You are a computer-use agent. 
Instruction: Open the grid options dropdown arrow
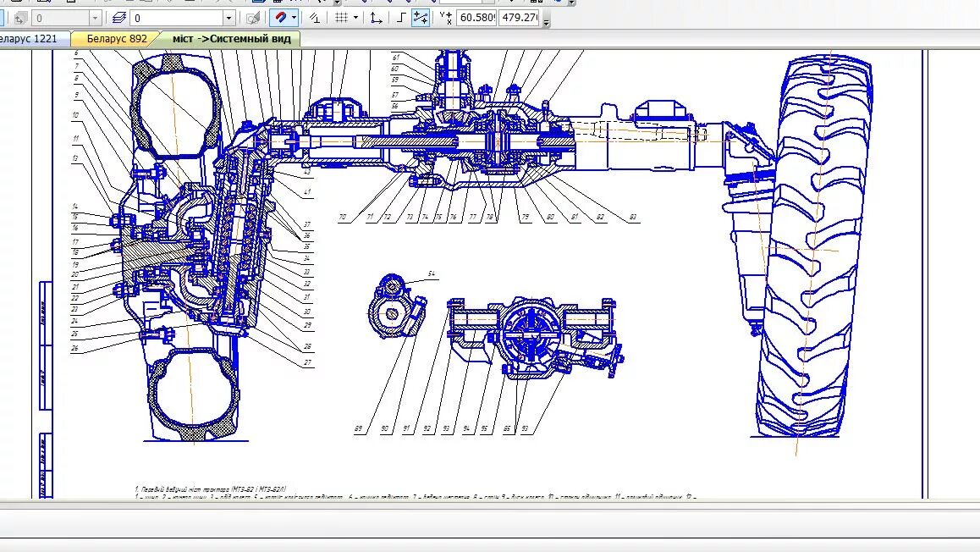click(355, 18)
